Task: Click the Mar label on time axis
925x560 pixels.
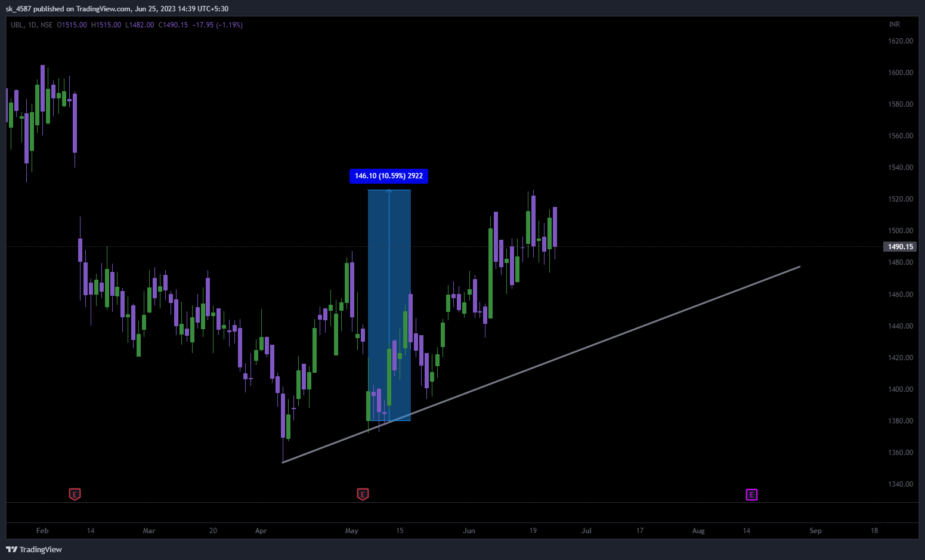Action: pyautogui.click(x=149, y=531)
